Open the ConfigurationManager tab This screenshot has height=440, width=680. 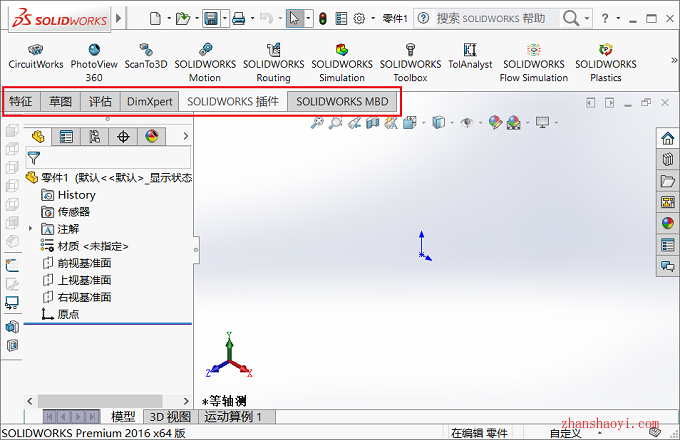(x=95, y=137)
